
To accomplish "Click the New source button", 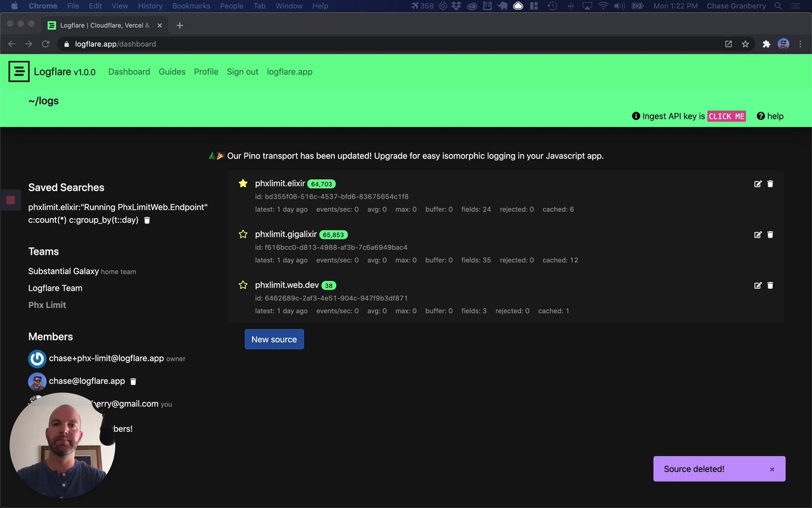I will click(x=274, y=339).
